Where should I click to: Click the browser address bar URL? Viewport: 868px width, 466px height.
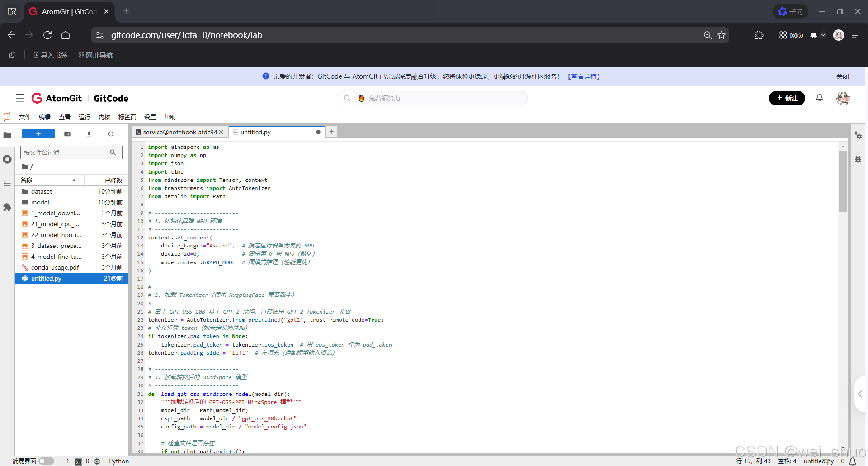(186, 35)
